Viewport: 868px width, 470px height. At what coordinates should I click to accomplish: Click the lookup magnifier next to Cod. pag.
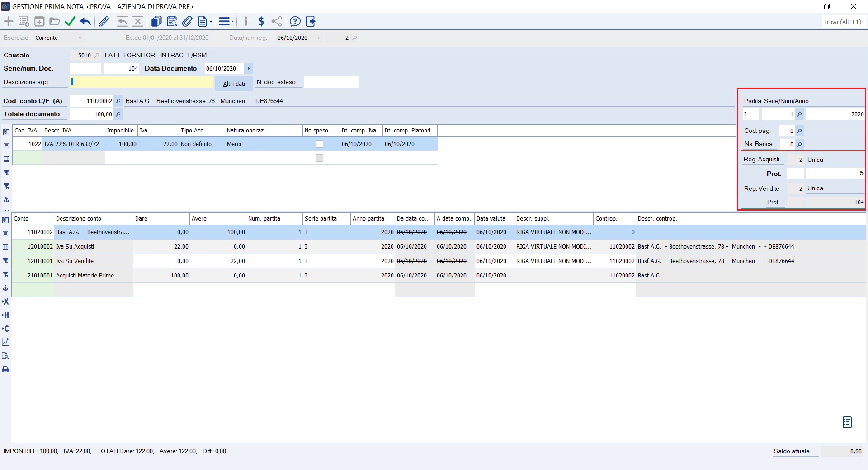pos(799,131)
